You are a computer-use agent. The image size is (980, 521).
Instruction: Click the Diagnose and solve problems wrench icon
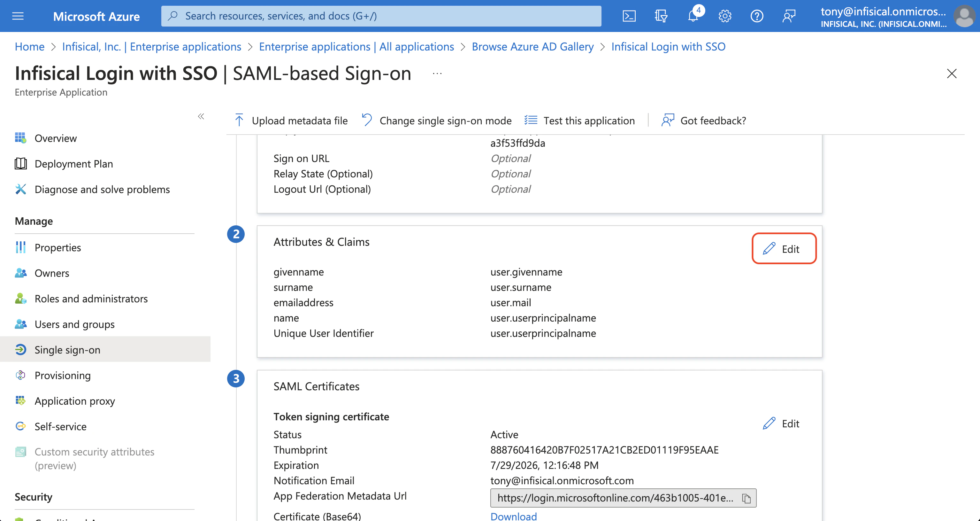[x=20, y=189]
